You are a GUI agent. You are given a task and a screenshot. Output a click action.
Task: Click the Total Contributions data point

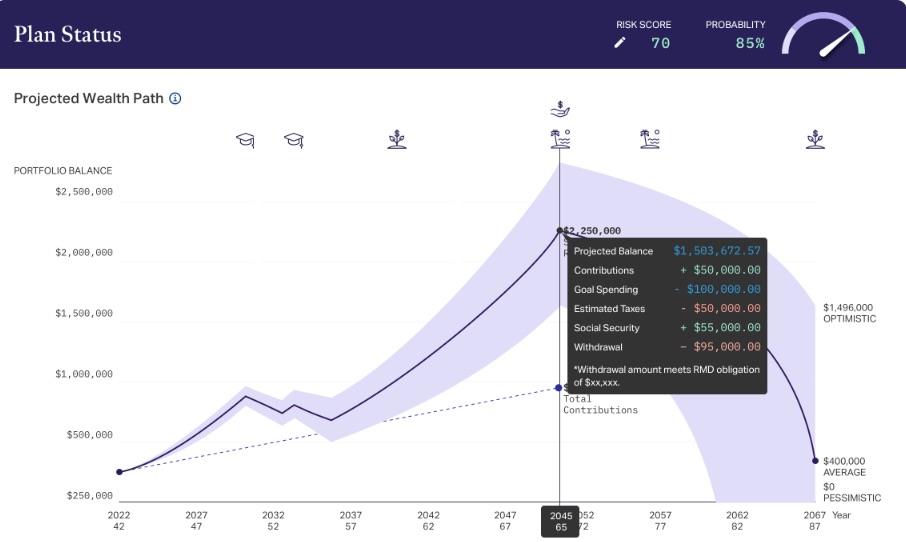[559, 388]
